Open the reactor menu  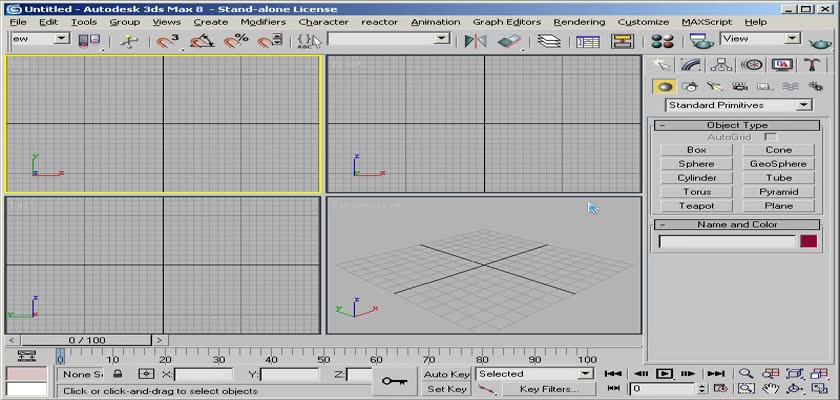(379, 22)
